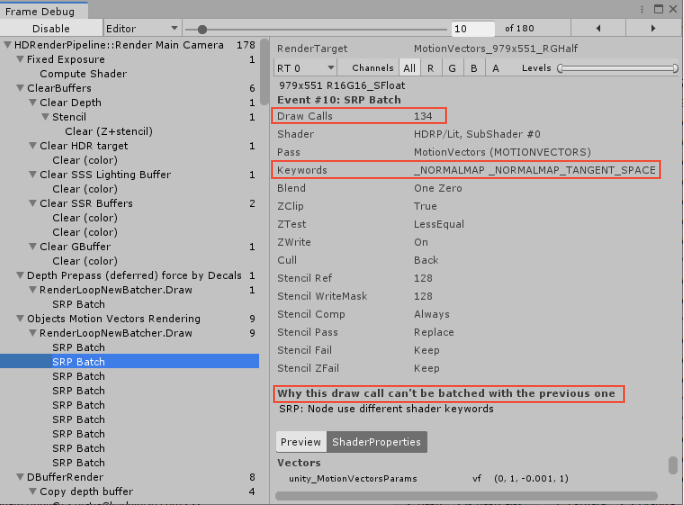Collapse the ClearBuffers node
Image resolution: width=684 pixels, height=505 pixels.
click(20, 88)
